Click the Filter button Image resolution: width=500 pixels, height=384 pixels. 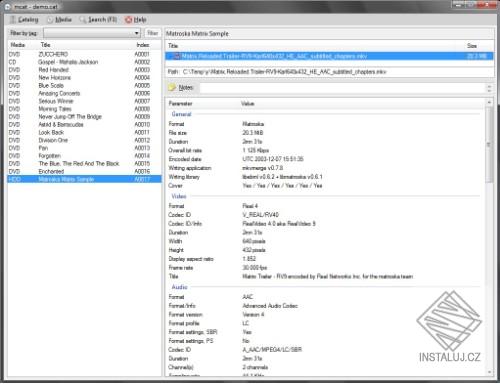(x=152, y=33)
